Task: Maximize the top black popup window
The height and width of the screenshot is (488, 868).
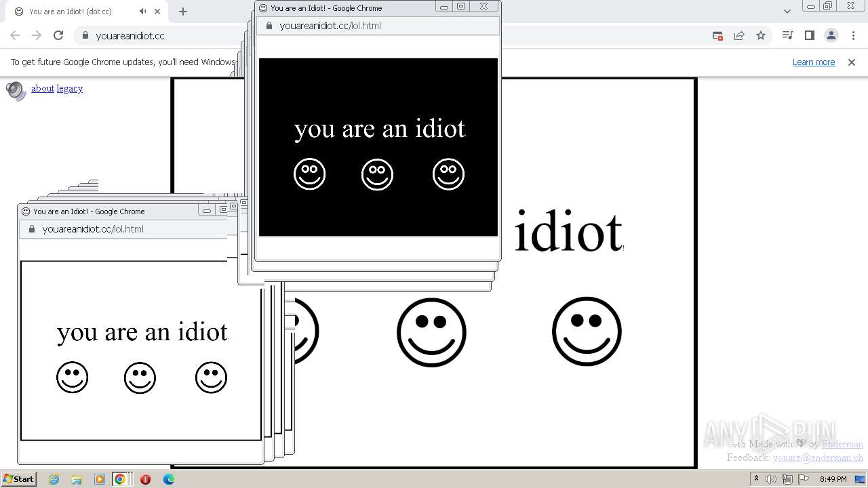Action: pos(461,7)
